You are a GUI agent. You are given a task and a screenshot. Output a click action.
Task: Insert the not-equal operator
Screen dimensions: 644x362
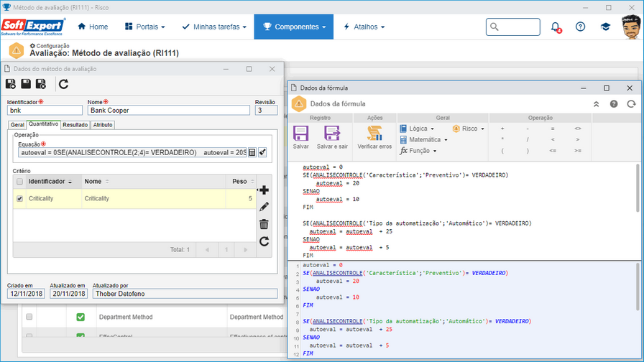click(577, 129)
